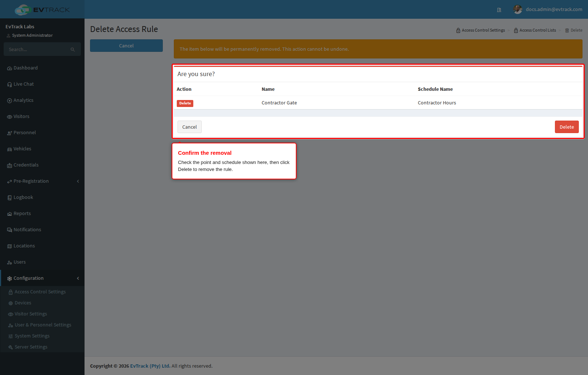This screenshot has height=375, width=588.
Task: Click the Name column header
Action: click(268, 89)
